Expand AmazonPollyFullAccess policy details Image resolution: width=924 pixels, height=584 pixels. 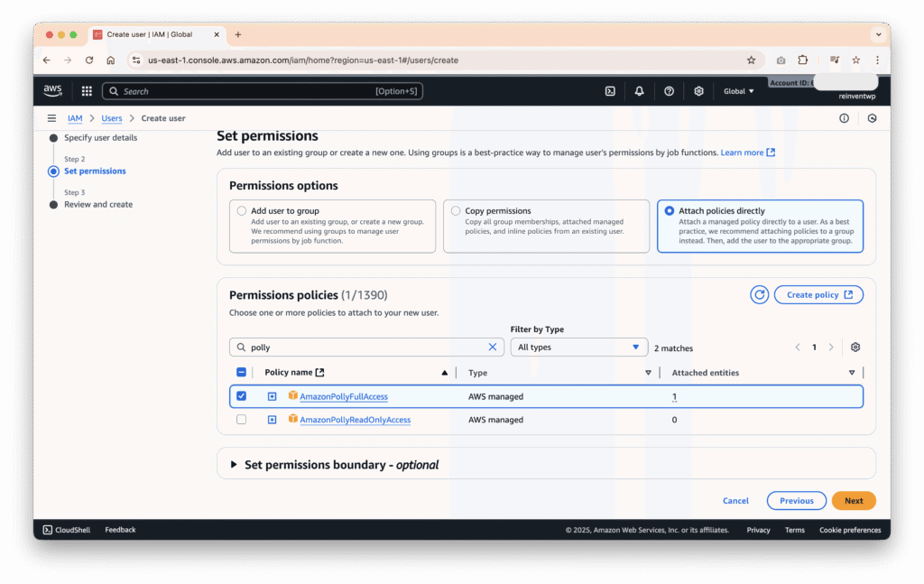coord(272,396)
